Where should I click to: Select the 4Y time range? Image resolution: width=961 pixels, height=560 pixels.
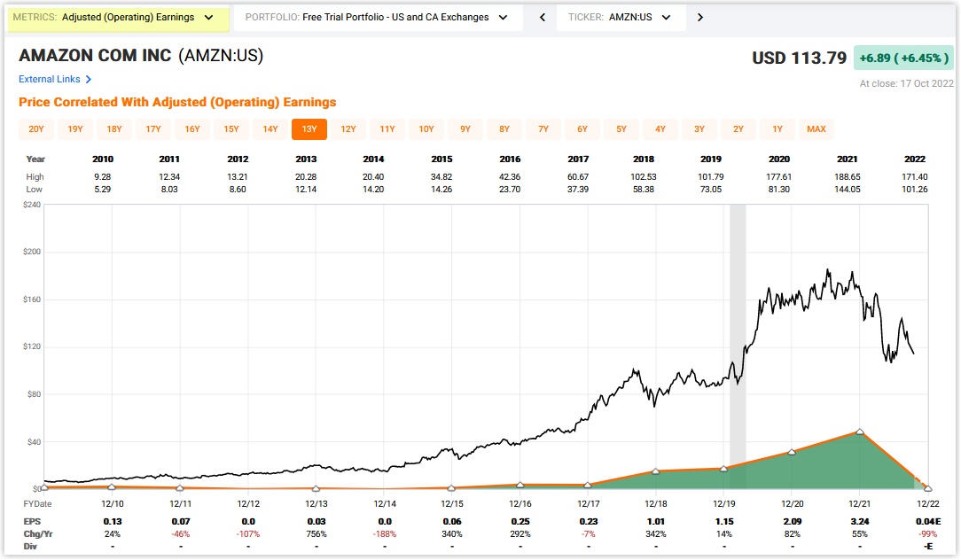[x=660, y=129]
